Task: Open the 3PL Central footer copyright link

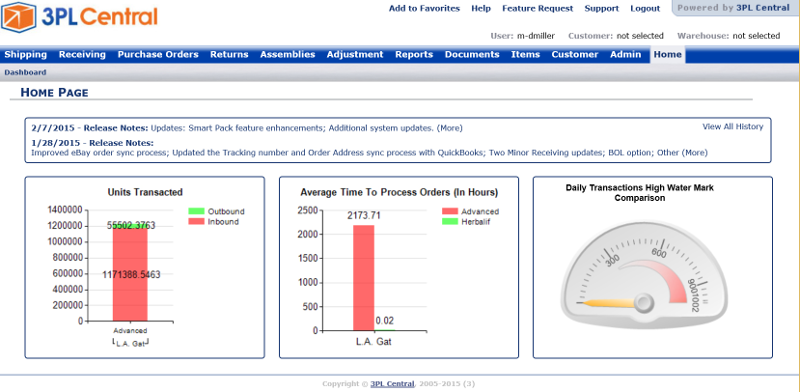Action: tap(392, 384)
